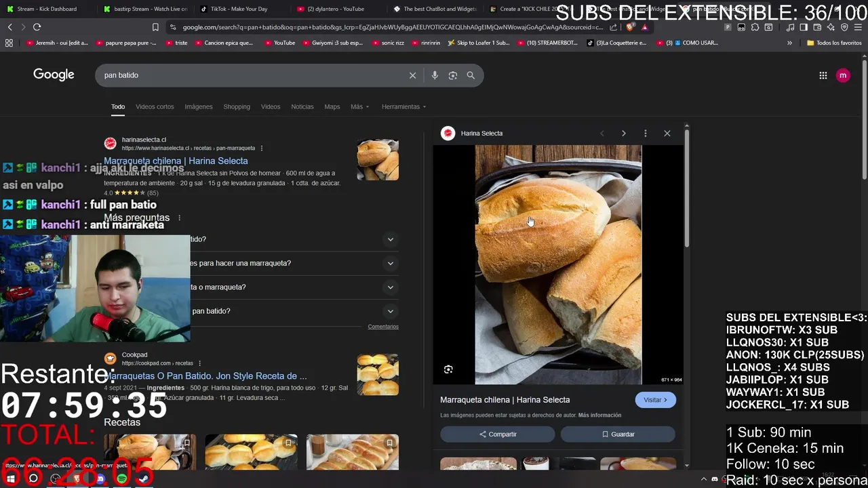Click the Lens search icon on the preview image
The height and width of the screenshot is (488, 868).
tap(448, 369)
